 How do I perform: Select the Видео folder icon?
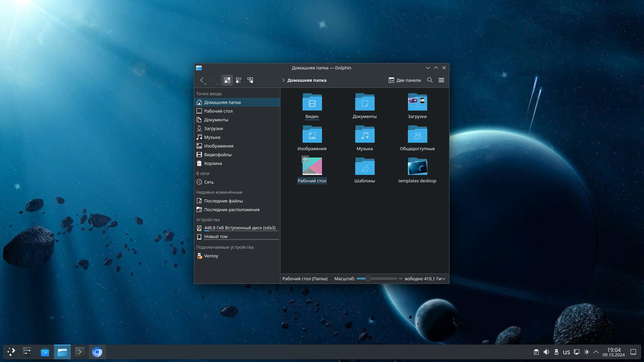click(312, 102)
